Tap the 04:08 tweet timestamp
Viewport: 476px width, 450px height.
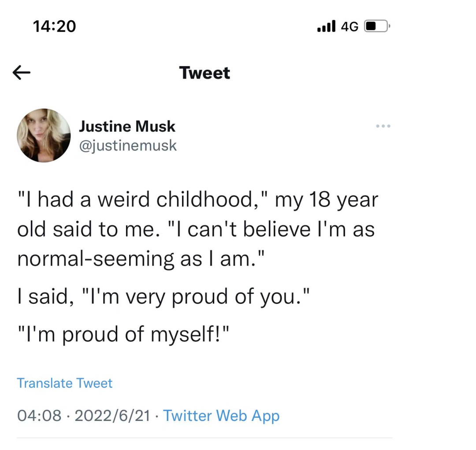[39, 416]
